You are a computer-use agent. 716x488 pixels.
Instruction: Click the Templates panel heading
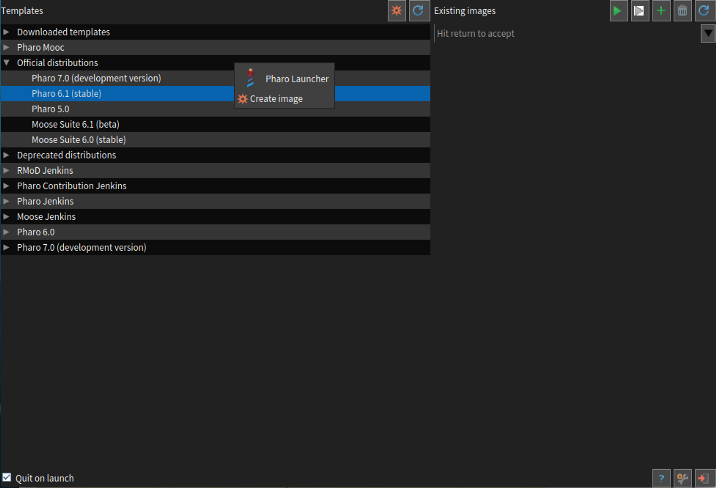coord(22,10)
